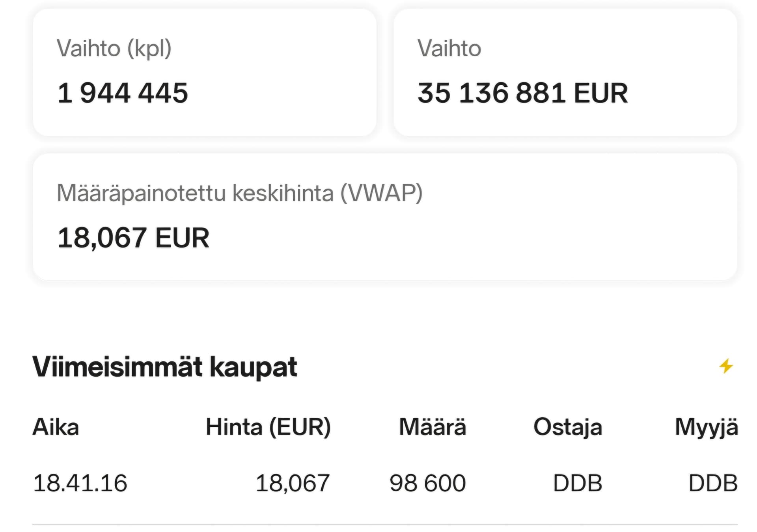This screenshot has width=757, height=532.
Task: Click the DDB buyer under Ostaja
Action: [578, 483]
